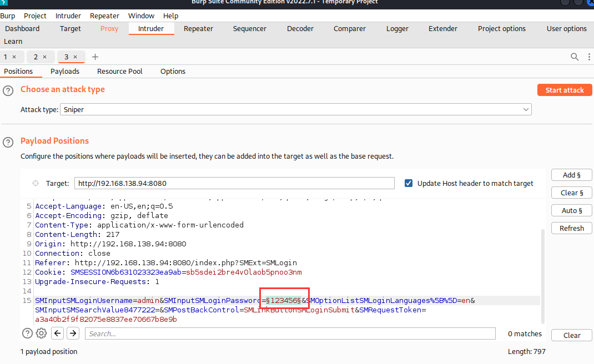
Task: Open the User options tab
Action: (567, 29)
